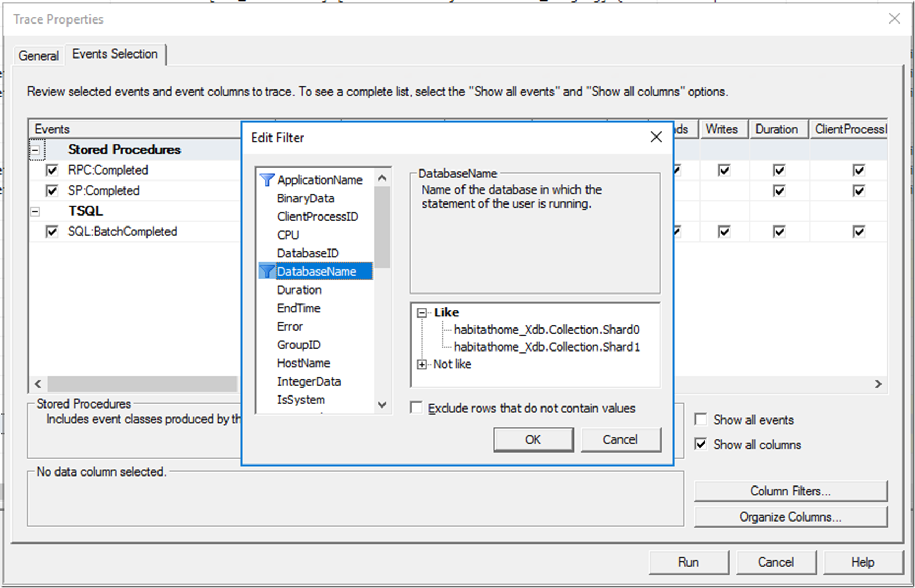This screenshot has width=915, height=588.
Task: Expand the Not like filter node
Action: pyautogui.click(x=422, y=365)
